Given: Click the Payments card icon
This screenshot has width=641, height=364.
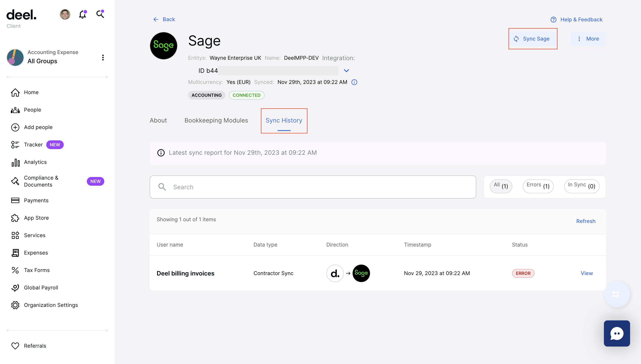Looking at the screenshot, I should 15,201.
